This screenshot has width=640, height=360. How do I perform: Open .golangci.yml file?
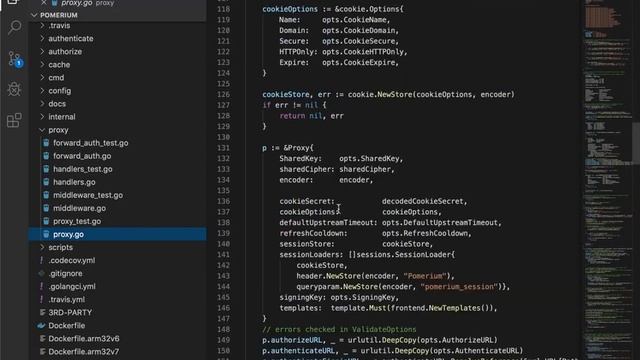(x=72, y=287)
